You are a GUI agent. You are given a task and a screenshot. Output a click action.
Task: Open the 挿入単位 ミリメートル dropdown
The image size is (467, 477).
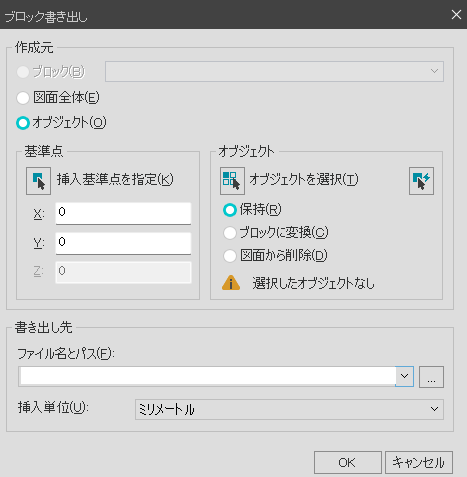[x=289, y=409]
